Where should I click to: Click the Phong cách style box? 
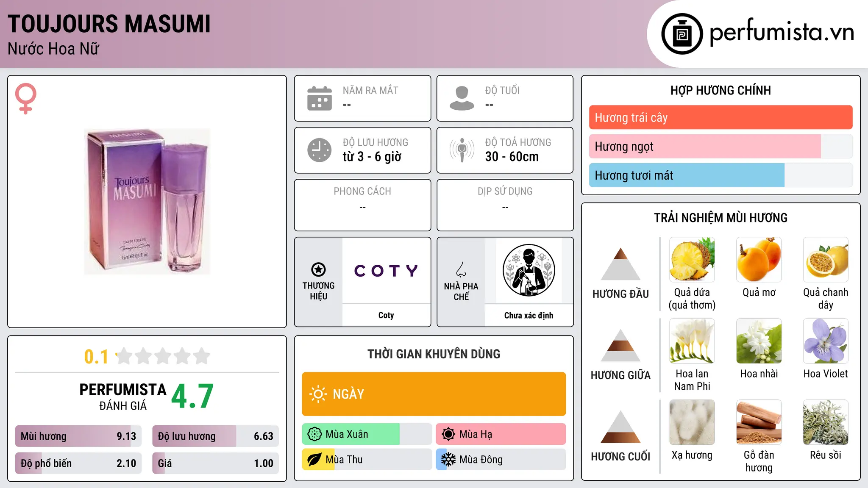(363, 205)
